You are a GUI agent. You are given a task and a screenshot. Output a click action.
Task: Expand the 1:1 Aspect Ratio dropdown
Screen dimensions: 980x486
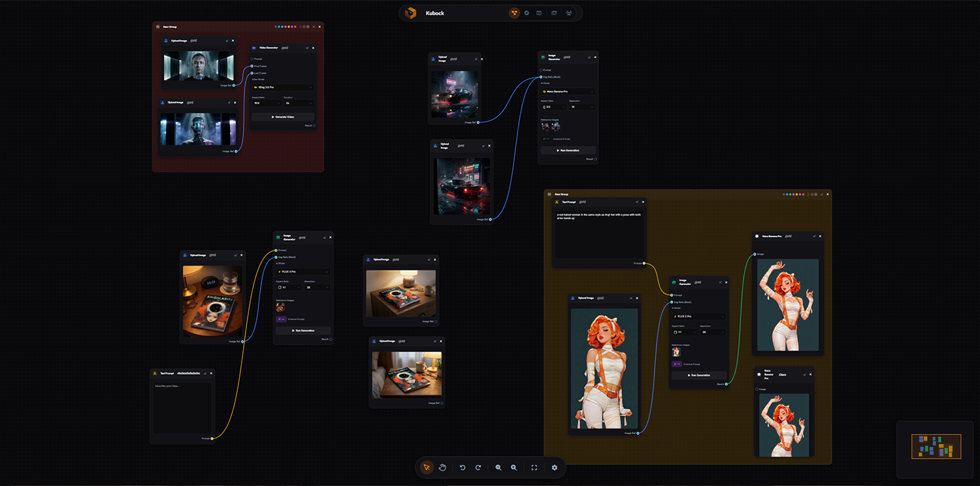(289, 287)
